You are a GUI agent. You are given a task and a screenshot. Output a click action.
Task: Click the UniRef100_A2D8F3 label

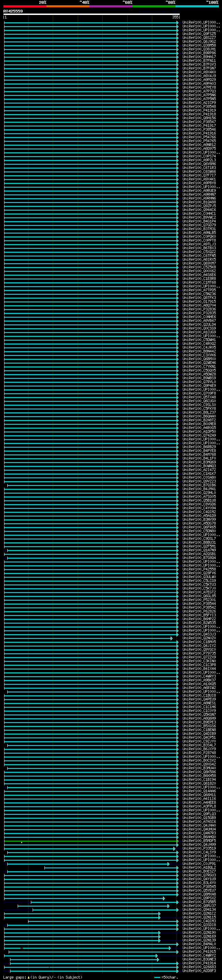pos(199,971)
